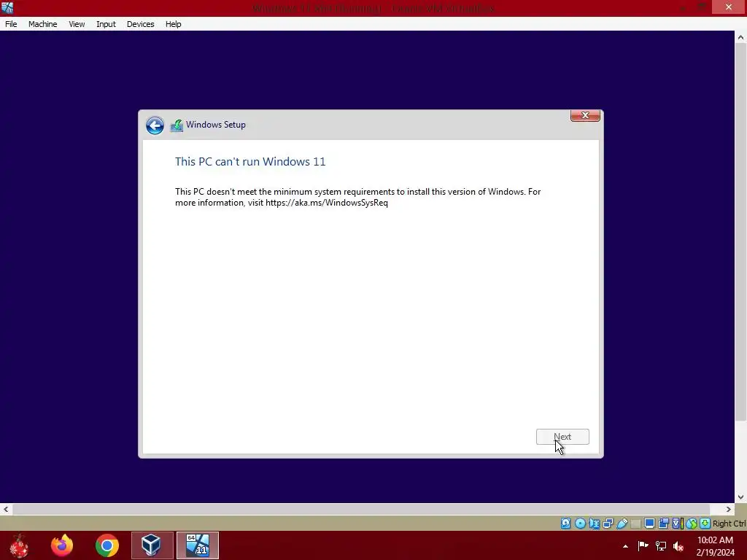747x560 pixels.
Task: Click the VirtualBox window title bar icon
Action: 7,7
